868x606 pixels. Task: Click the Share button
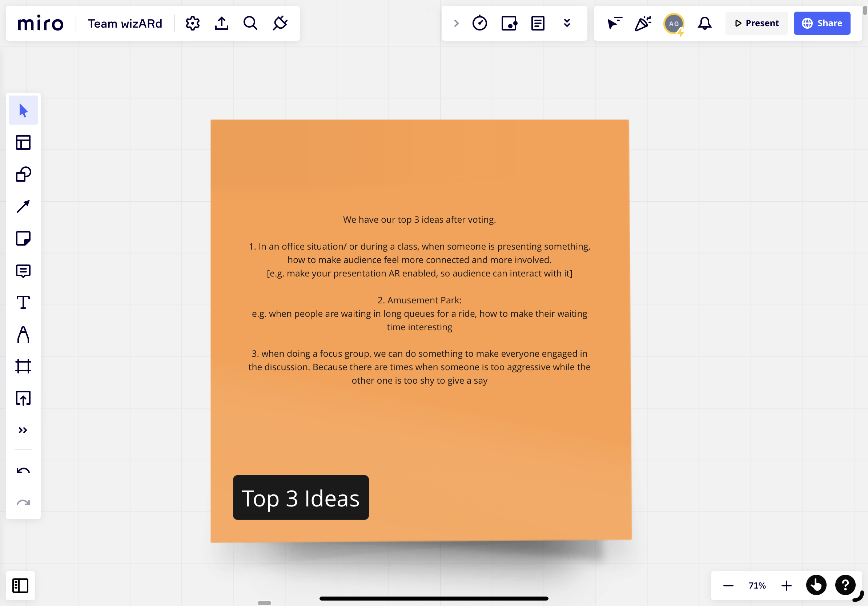click(822, 23)
